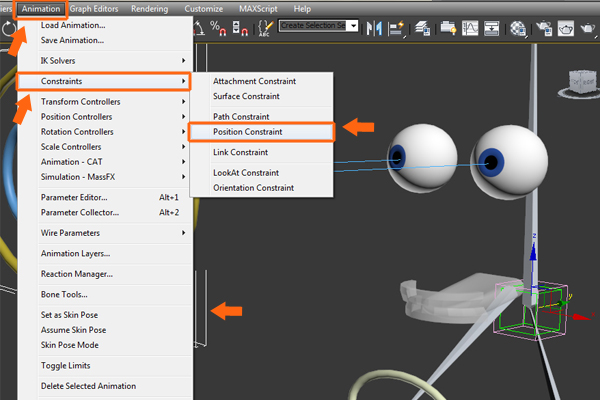The image size is (600, 400).
Task: Toggle the Graphite Ribbon icon
Action: 448,28
